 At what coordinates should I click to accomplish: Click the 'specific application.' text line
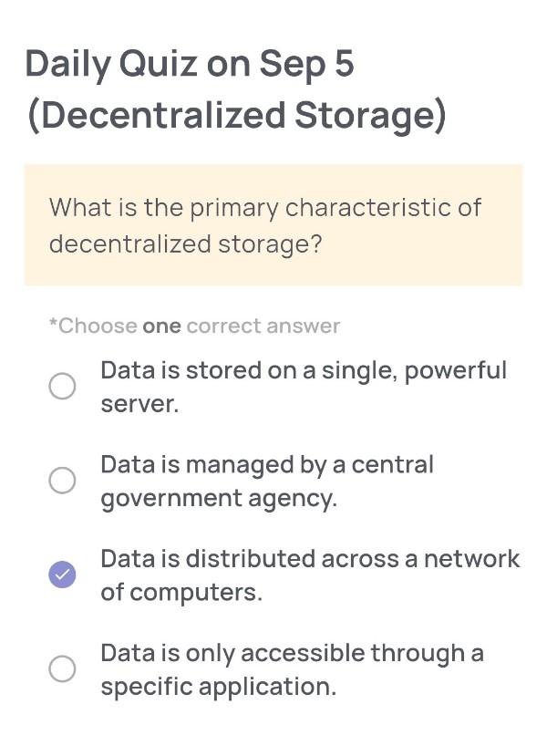click(218, 687)
